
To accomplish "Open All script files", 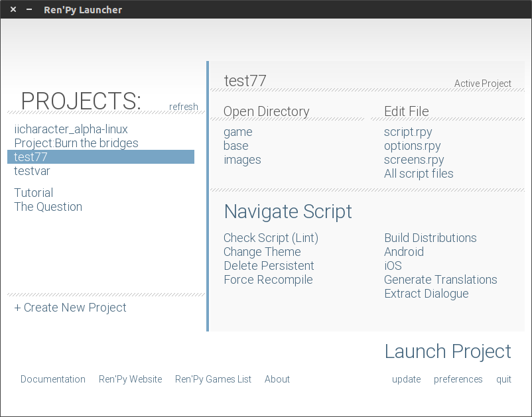I will click(419, 174).
